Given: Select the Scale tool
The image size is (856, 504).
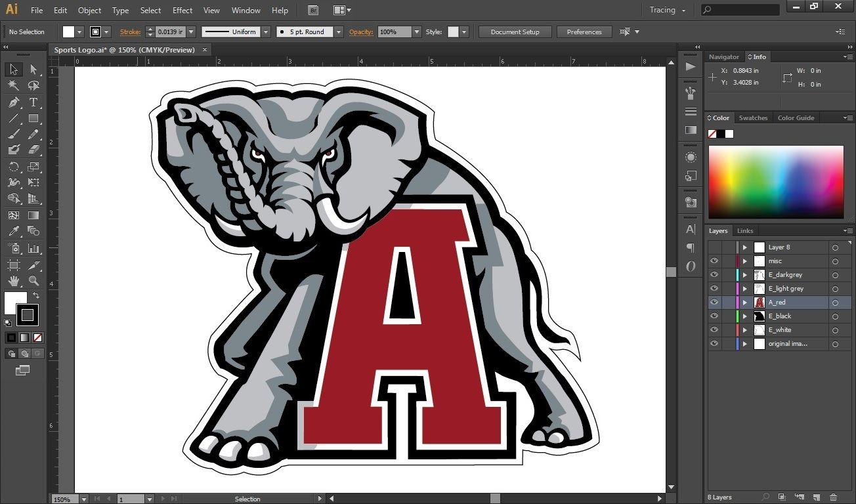Looking at the screenshot, I should click(33, 167).
